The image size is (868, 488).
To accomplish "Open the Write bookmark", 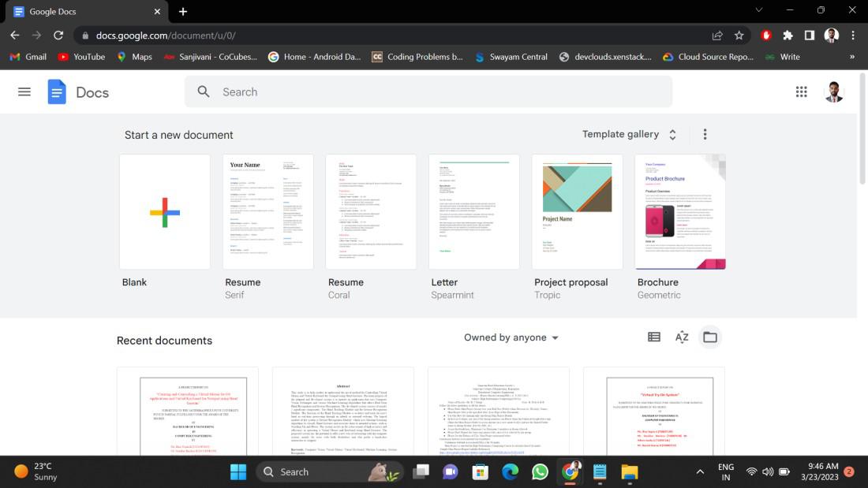I will (x=782, y=57).
